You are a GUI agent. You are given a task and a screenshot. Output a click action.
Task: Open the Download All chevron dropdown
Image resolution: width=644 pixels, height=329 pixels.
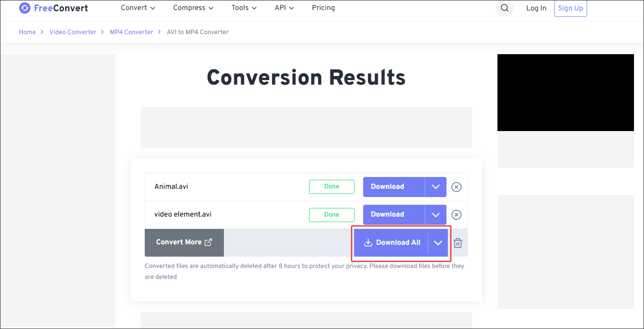438,243
